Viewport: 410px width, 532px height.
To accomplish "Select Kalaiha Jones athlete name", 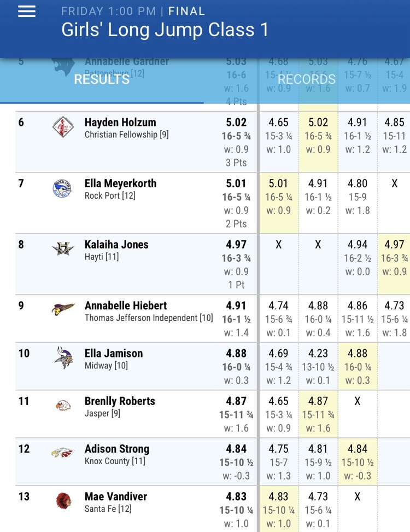I will click(x=116, y=244).
